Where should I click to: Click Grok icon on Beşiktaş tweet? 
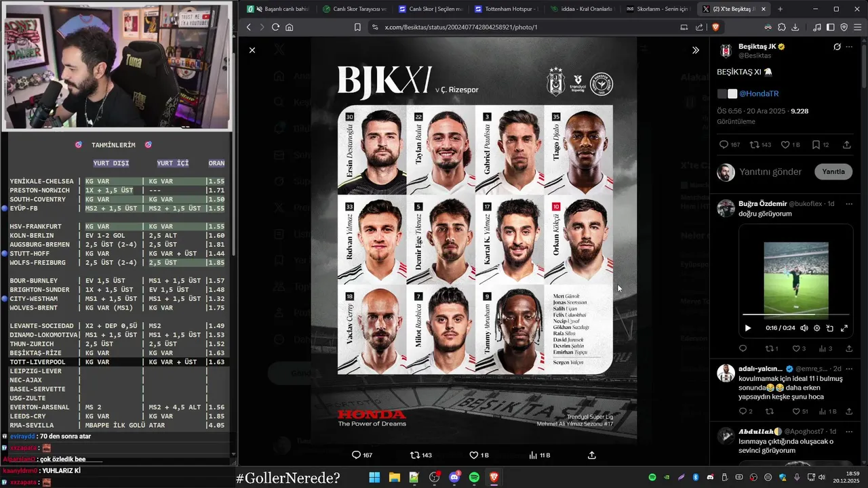[837, 47]
